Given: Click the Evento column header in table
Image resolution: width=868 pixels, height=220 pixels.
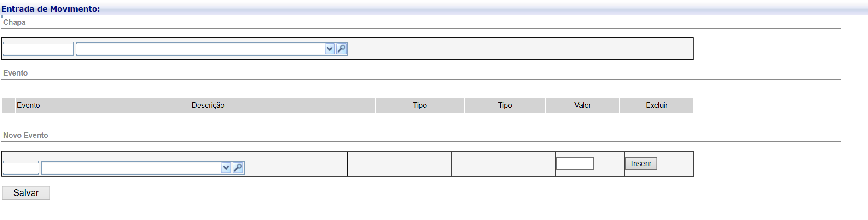Looking at the screenshot, I should point(29,105).
